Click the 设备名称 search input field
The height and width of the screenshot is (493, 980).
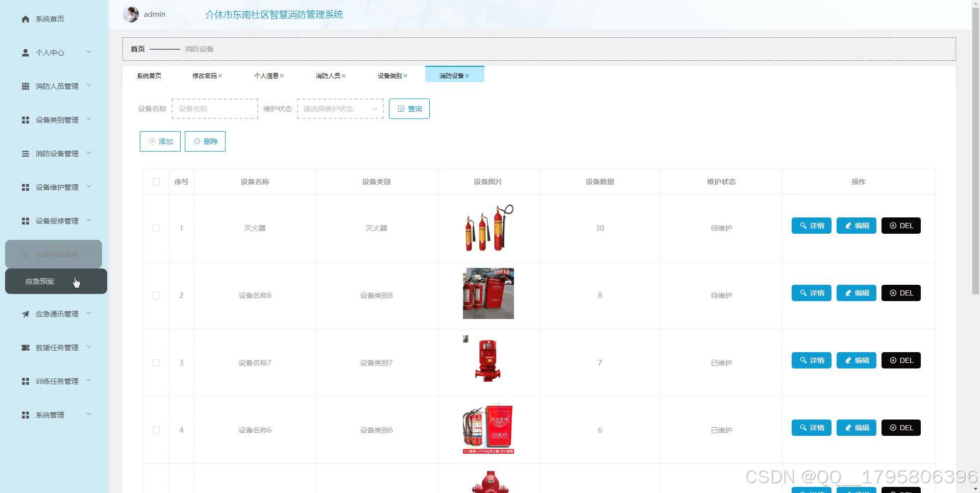coord(214,108)
